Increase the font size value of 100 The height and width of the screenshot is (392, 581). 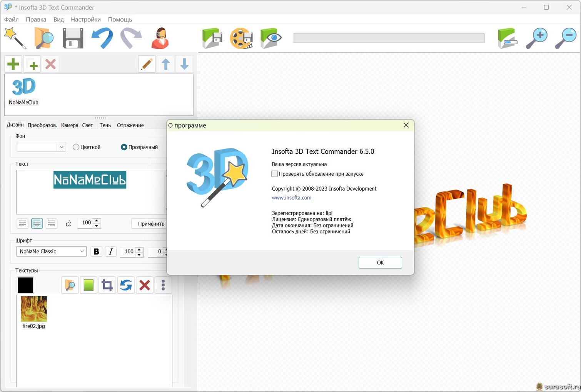[140, 249]
